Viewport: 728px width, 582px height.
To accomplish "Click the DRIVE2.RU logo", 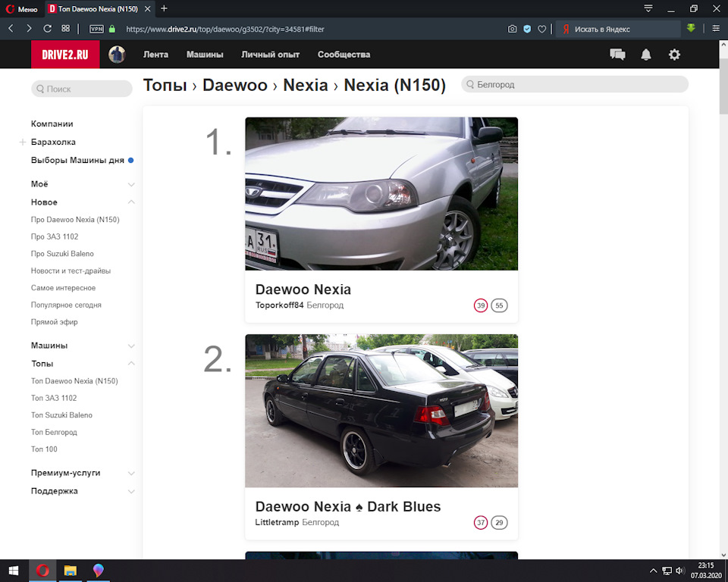I will [65, 54].
